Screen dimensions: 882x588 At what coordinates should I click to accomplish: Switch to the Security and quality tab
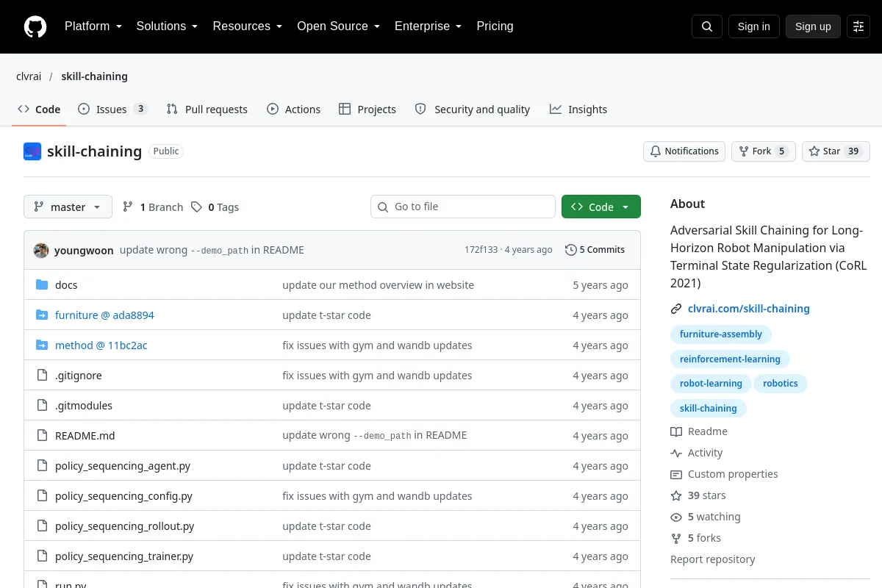(473, 110)
